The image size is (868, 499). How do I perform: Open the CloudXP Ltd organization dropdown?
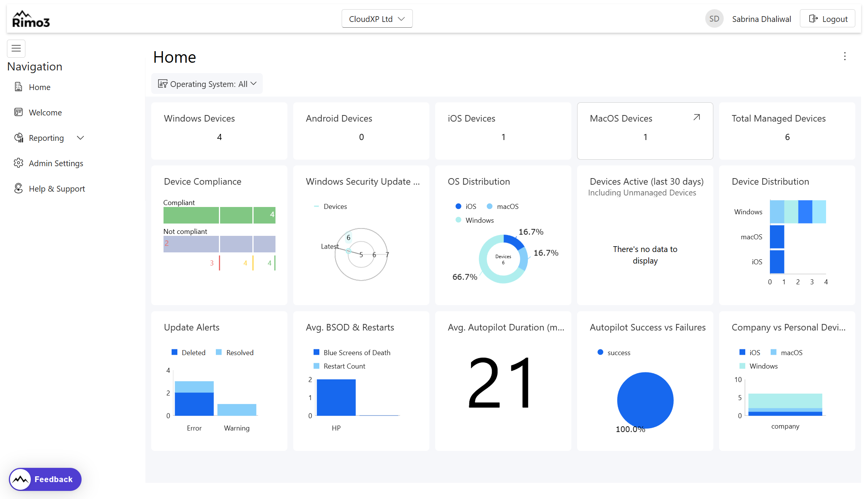(377, 18)
